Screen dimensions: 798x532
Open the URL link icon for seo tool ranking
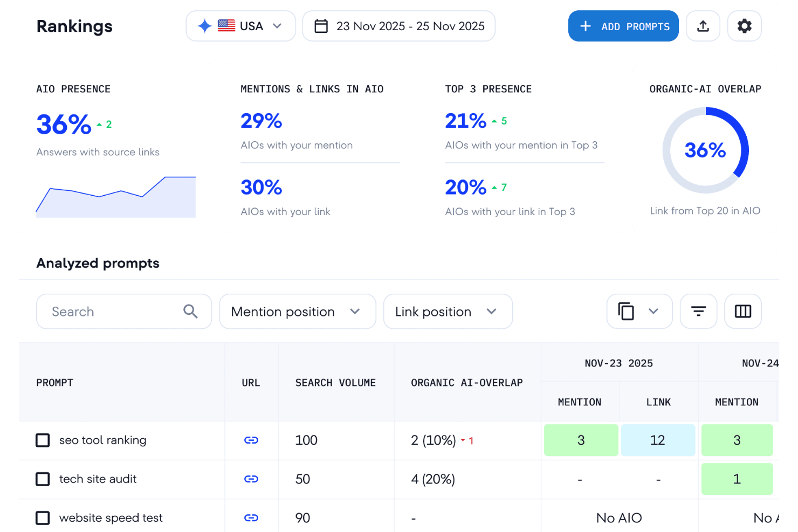pos(251,440)
